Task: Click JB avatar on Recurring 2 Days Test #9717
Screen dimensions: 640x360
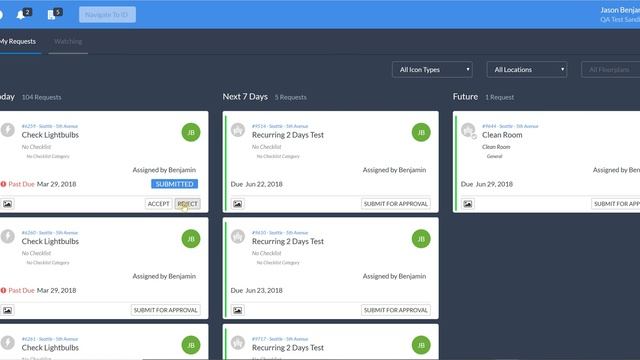Action: pos(421,345)
